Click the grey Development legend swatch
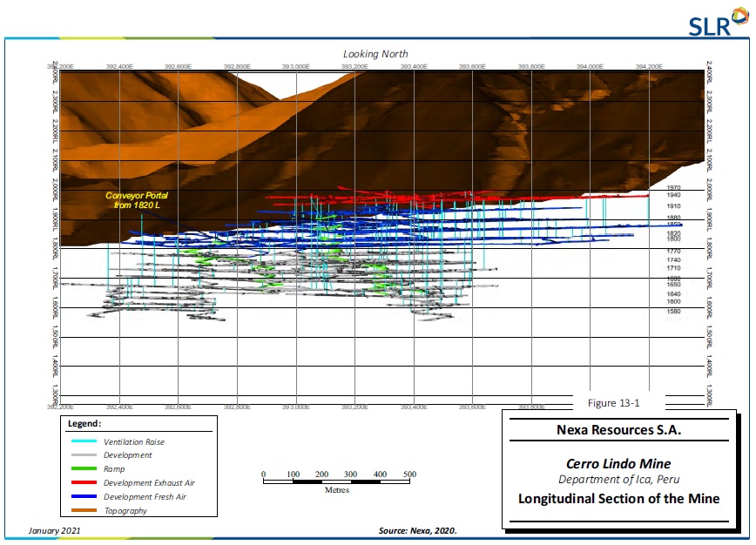Viewport: 756px width, 545px height. [84, 454]
